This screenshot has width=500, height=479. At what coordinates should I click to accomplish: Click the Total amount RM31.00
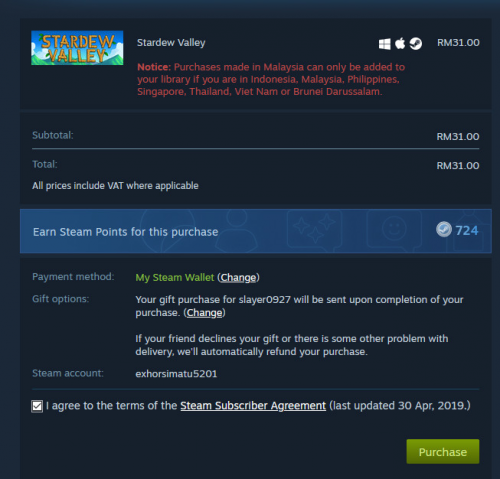pos(458,166)
